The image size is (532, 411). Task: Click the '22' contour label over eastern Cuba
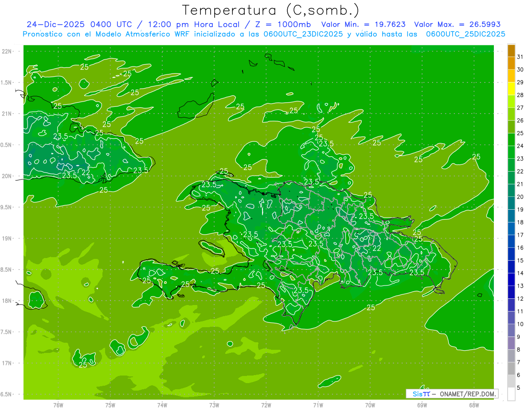click(x=86, y=172)
